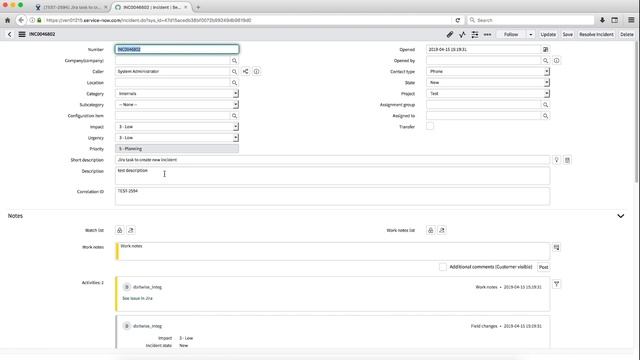The width and height of the screenshot is (640, 360).
Task: Open the browser downloads arrow icon
Action: (x=602, y=20)
